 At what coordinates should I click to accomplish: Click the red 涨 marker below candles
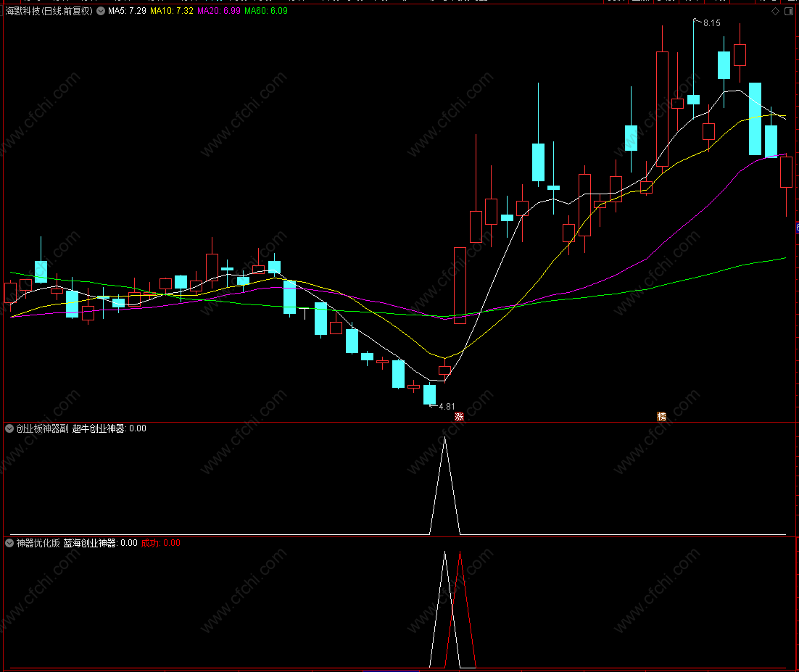click(459, 416)
